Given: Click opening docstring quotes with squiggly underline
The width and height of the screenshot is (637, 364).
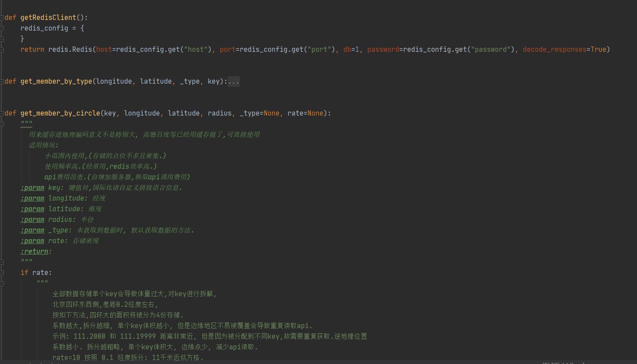Looking at the screenshot, I should pyautogui.click(x=26, y=124).
